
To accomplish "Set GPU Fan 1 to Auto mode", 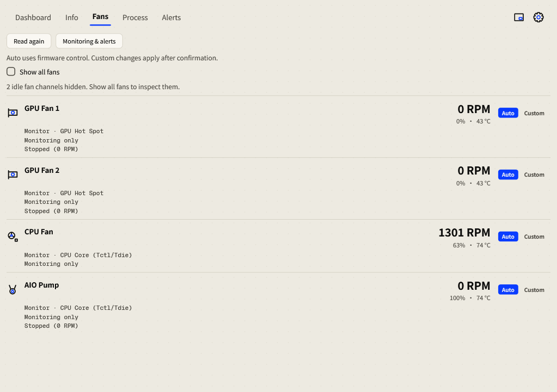I will (508, 113).
